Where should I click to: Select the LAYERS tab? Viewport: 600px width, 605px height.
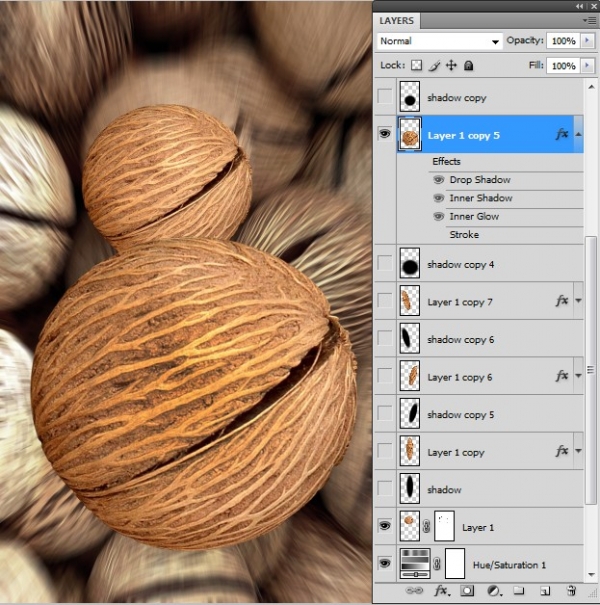click(x=397, y=21)
